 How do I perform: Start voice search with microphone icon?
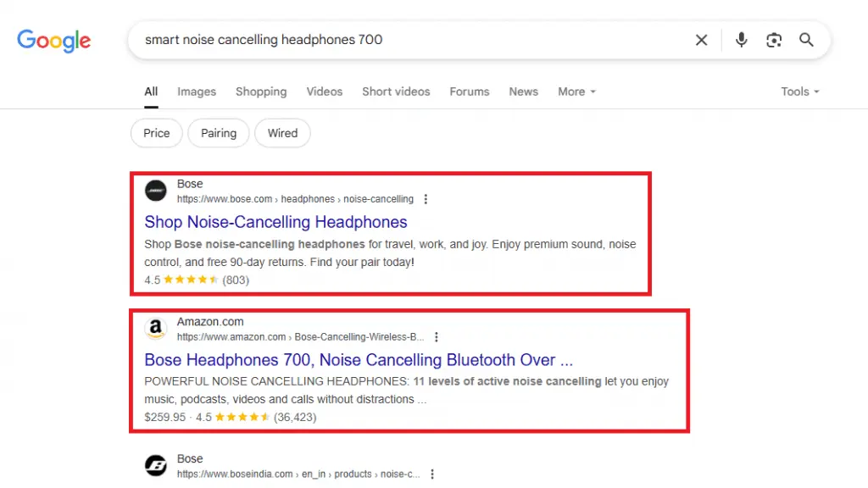pyautogui.click(x=742, y=40)
